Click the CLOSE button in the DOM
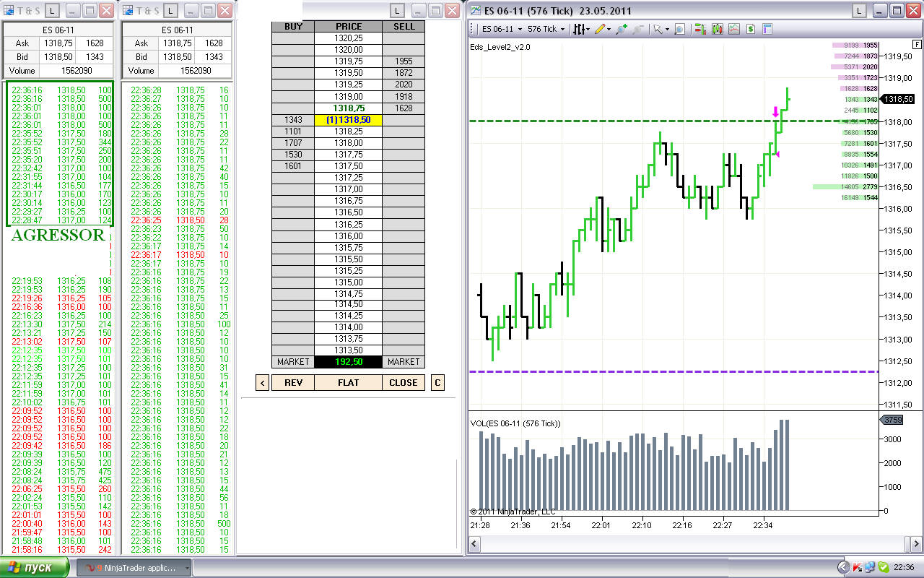The height and width of the screenshot is (578, 924). click(404, 383)
